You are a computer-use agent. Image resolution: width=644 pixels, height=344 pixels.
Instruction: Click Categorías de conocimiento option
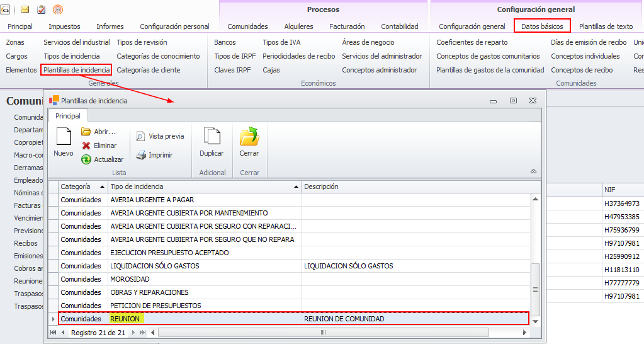point(158,56)
